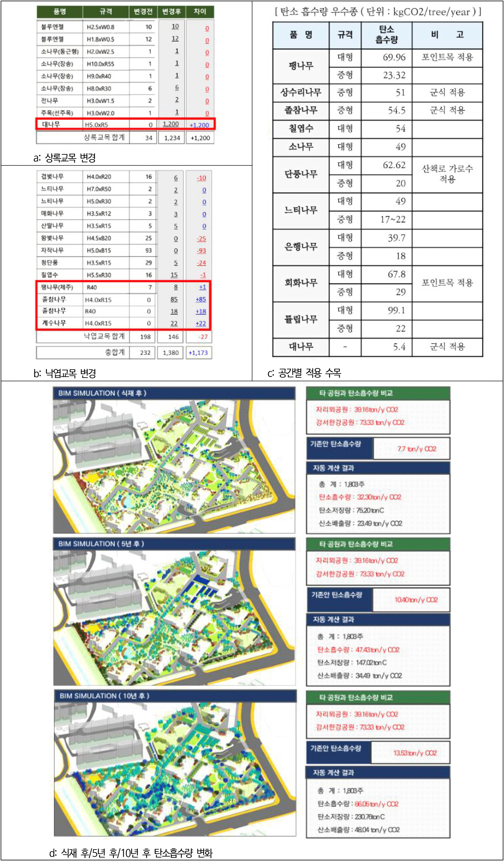Click the 7.7 ton/y CO2 baseline value
Viewport: 504px width, 861px height.
pos(417,449)
